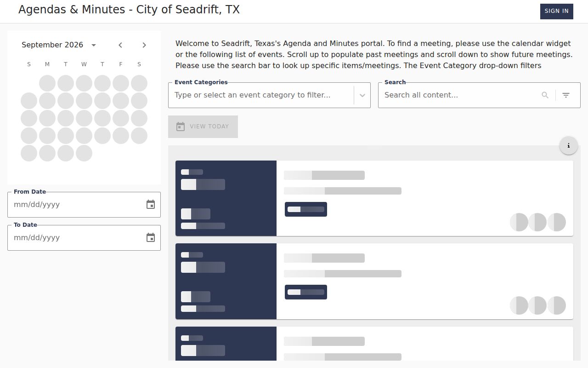This screenshot has height=368, width=588.
Task: Open the From Date calendar picker icon
Action: 151,205
